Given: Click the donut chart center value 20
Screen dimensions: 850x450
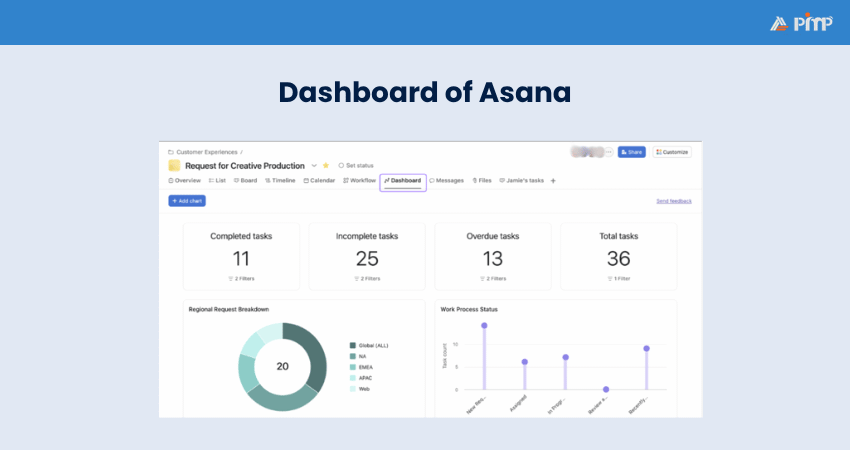Looking at the screenshot, I should [x=282, y=367].
